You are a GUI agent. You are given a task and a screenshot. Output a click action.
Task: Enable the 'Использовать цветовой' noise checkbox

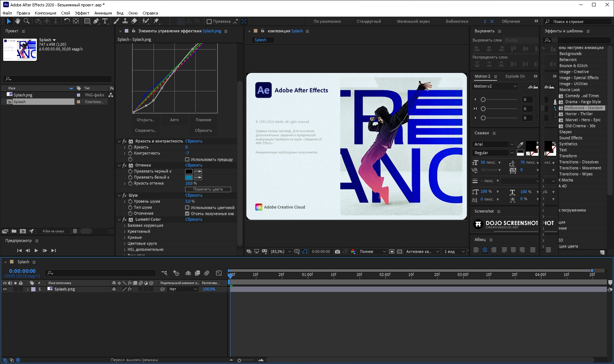pos(187,207)
